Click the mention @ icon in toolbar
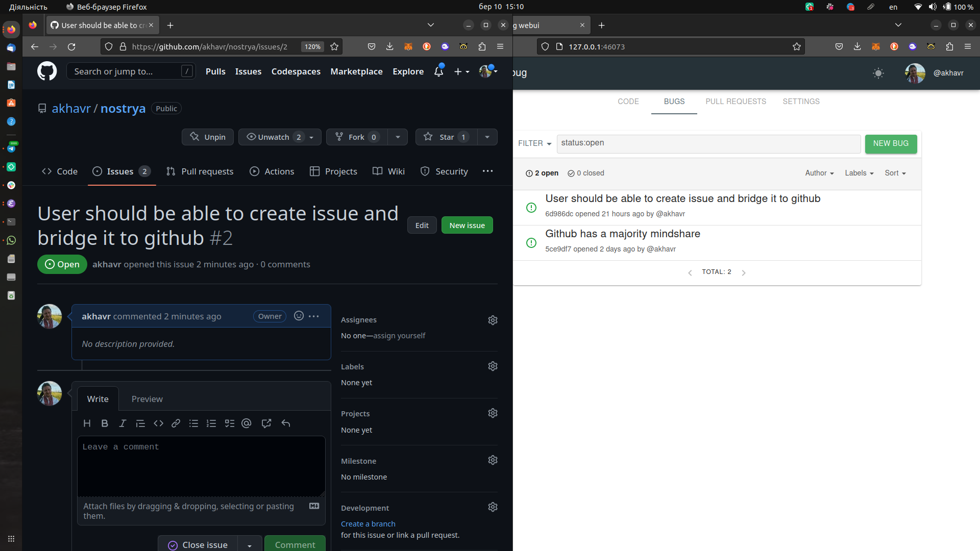The image size is (980, 551). tap(247, 423)
